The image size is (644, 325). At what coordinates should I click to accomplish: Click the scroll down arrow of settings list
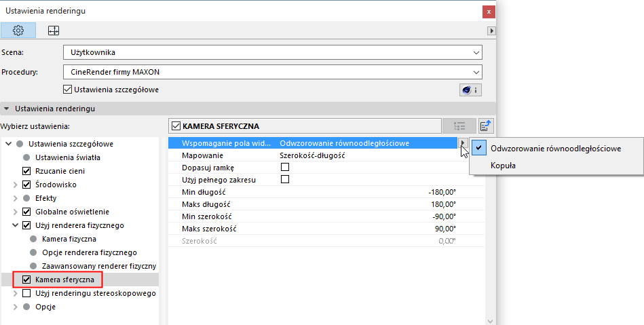pyautogui.click(x=489, y=321)
